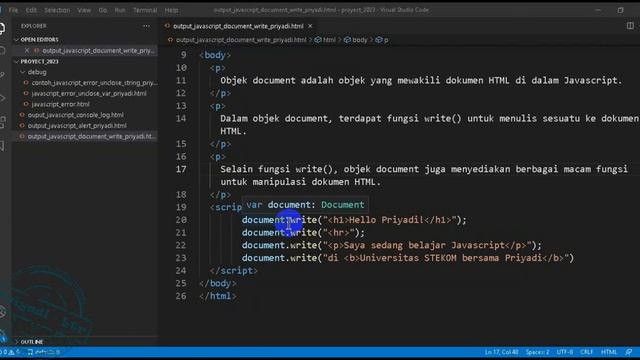
Task: Click CRLF end-of-line setting
Action: (x=587, y=352)
